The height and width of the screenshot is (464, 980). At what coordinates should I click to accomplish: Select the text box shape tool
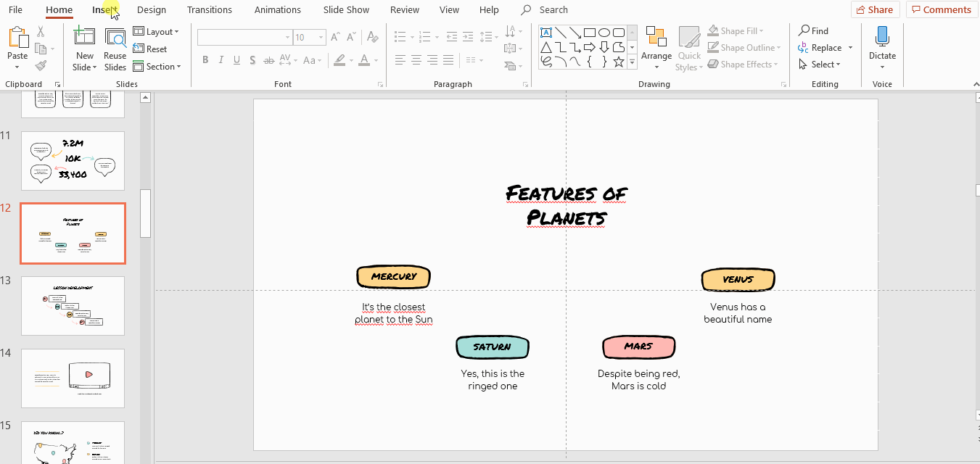[x=545, y=32]
